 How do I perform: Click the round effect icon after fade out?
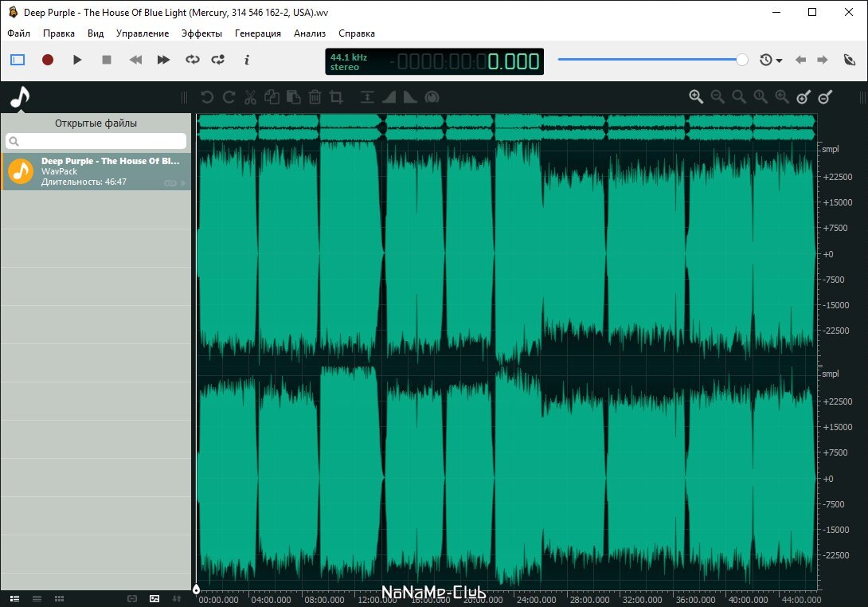click(x=432, y=97)
